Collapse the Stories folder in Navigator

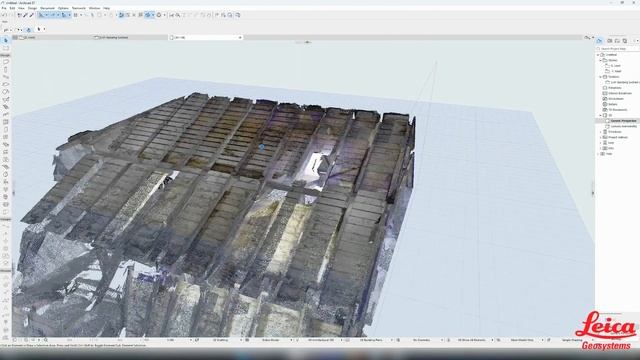tap(601, 60)
